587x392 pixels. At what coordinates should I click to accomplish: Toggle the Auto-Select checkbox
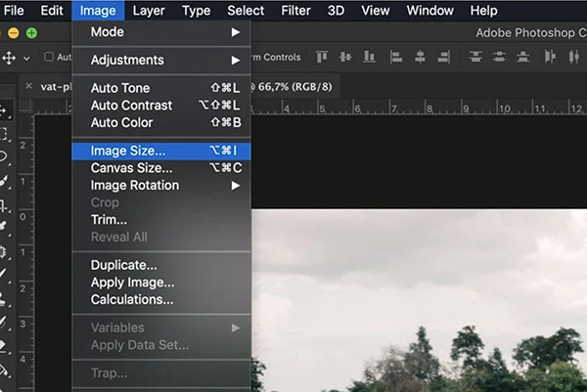click(50, 57)
